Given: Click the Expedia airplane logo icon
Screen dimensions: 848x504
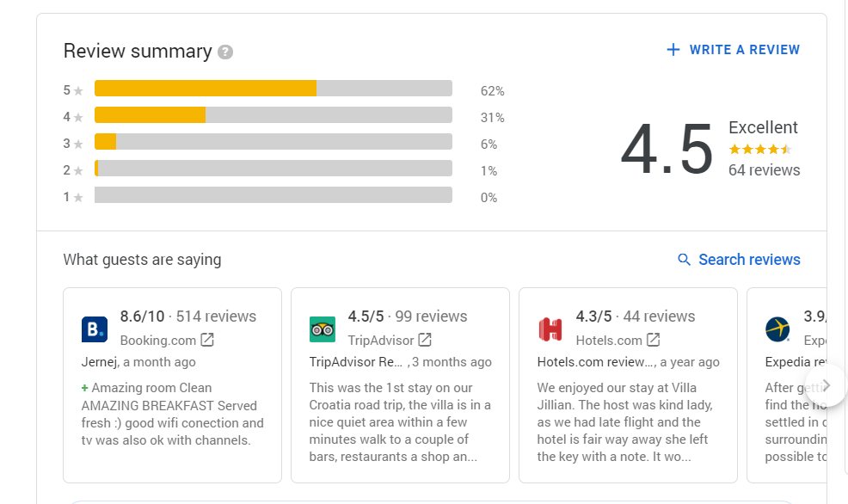Looking at the screenshot, I should [x=777, y=329].
